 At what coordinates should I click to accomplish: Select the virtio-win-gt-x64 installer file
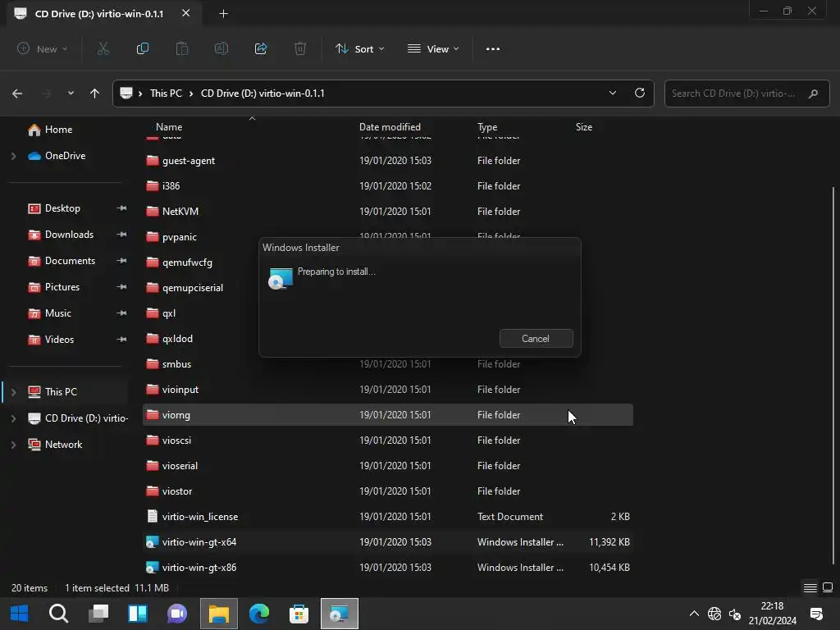coord(388,542)
